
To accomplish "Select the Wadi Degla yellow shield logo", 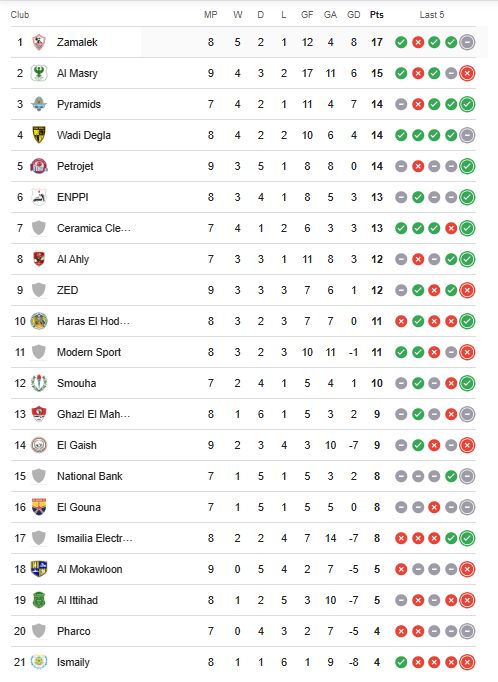I will pos(39,135).
